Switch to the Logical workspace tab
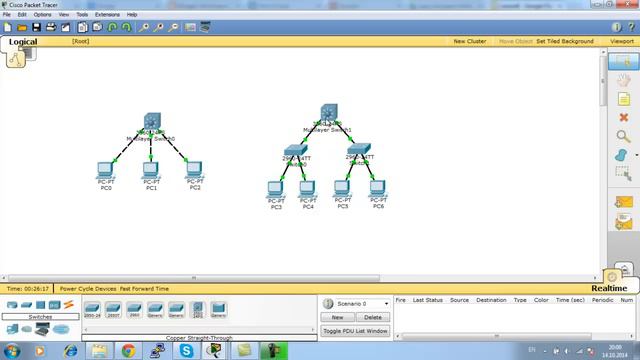The height and width of the screenshot is (360, 640). (x=23, y=42)
